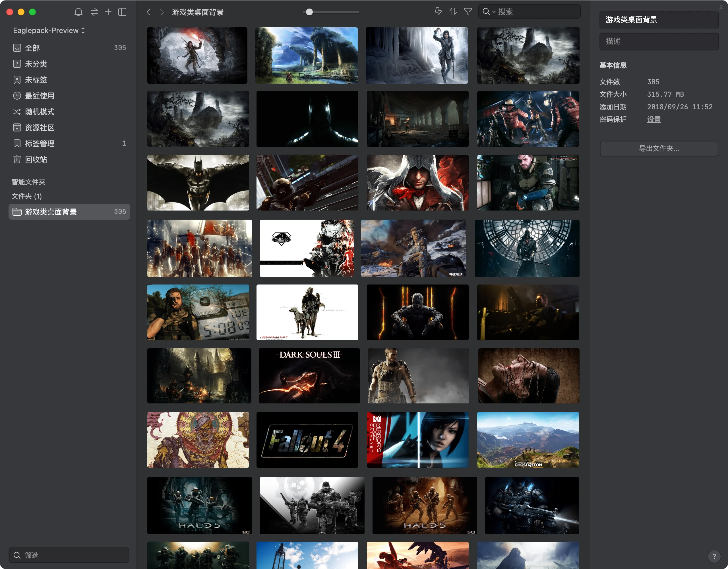
Task: Select the Fallout 4 logo thumbnail
Action: point(307,440)
